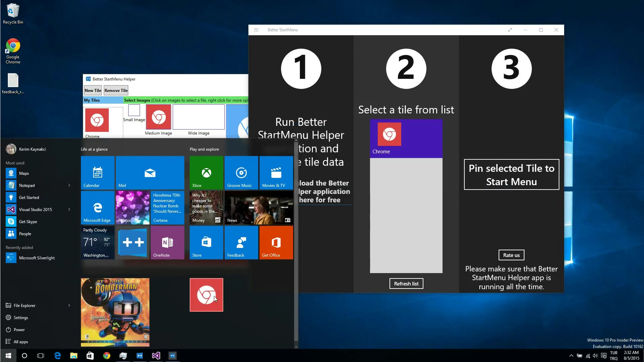Expand the Notepad jump list arrow
Viewport: 644px width, 362px height.
click(69, 185)
